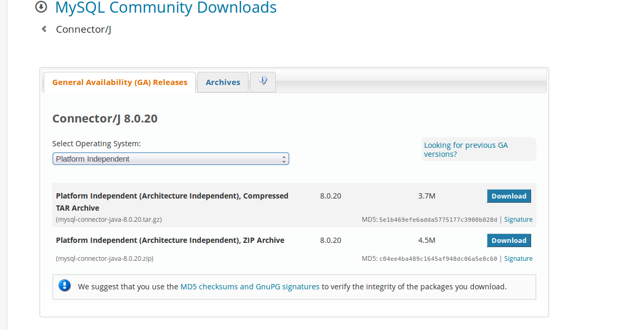
Task: Click file name mysql-connector-java-8.0.20.zip
Action: pyautogui.click(x=104, y=259)
